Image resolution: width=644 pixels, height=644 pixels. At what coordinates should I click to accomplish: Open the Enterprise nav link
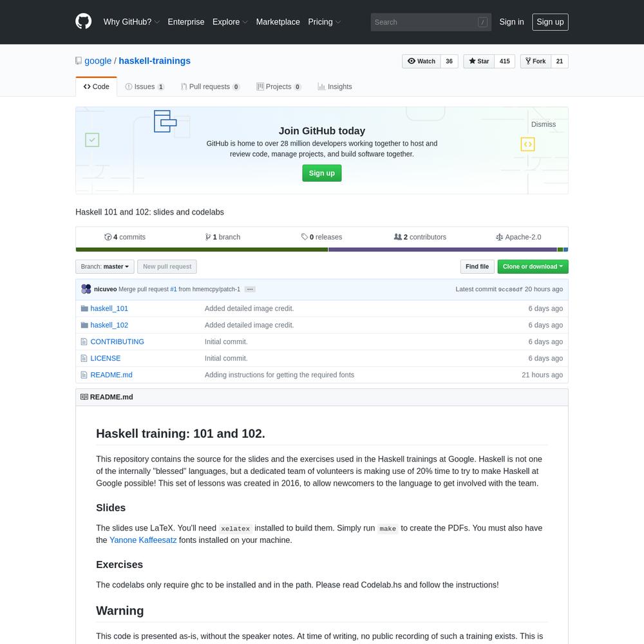click(x=185, y=22)
